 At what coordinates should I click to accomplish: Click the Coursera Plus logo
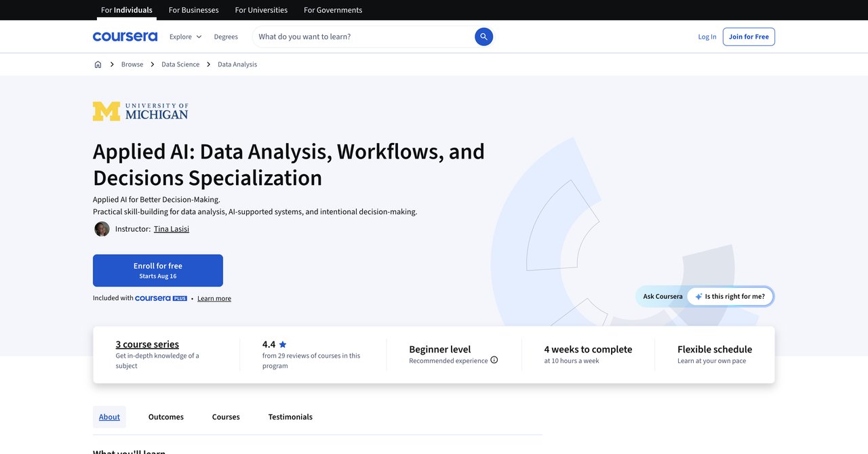pos(161,298)
